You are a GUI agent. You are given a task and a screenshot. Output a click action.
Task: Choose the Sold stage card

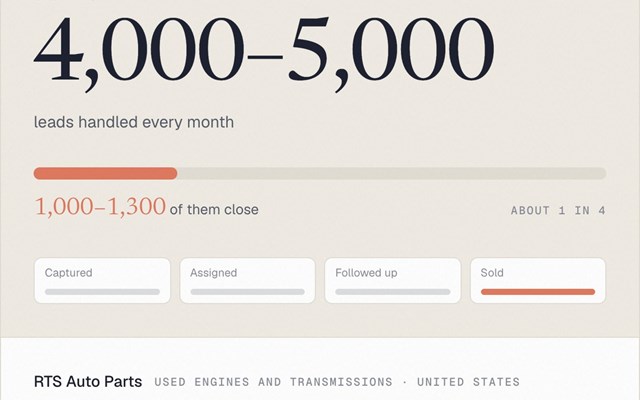coord(538,280)
